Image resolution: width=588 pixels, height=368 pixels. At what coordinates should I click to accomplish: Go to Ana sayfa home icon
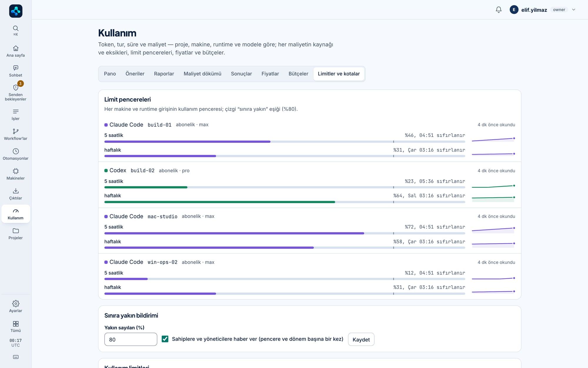pyautogui.click(x=16, y=48)
